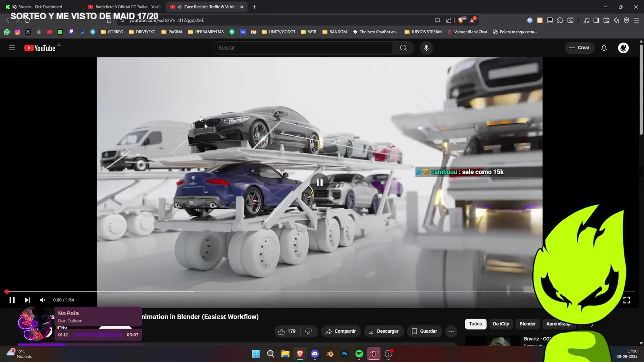Open the HERRAMIENTAS bookmarks folder
The image size is (644, 362).
click(206, 32)
